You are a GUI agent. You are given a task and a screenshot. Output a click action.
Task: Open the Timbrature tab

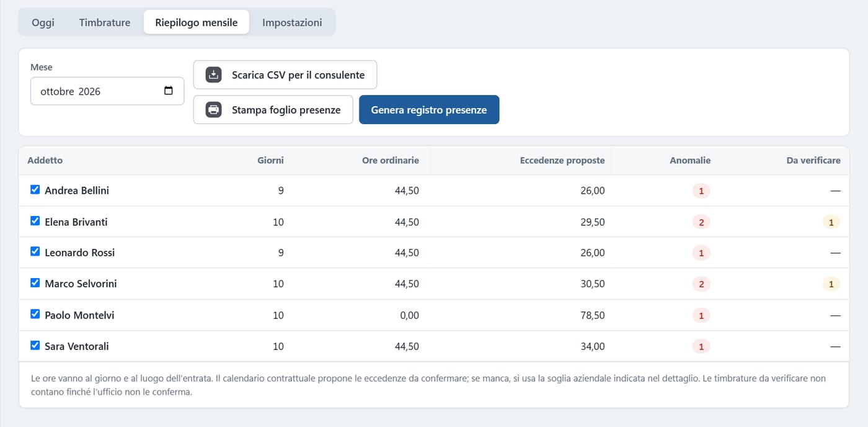[105, 22]
